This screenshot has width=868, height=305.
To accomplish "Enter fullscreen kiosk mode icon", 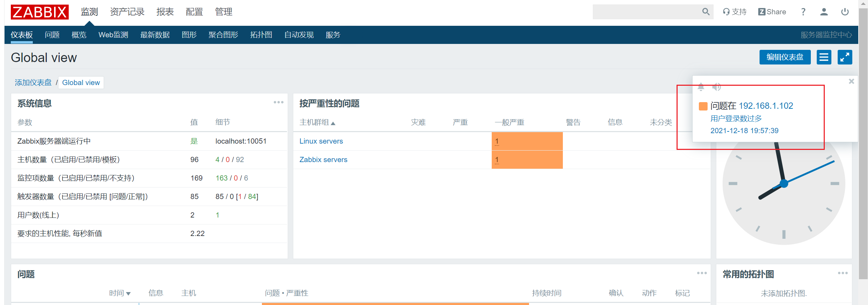I will (x=845, y=57).
